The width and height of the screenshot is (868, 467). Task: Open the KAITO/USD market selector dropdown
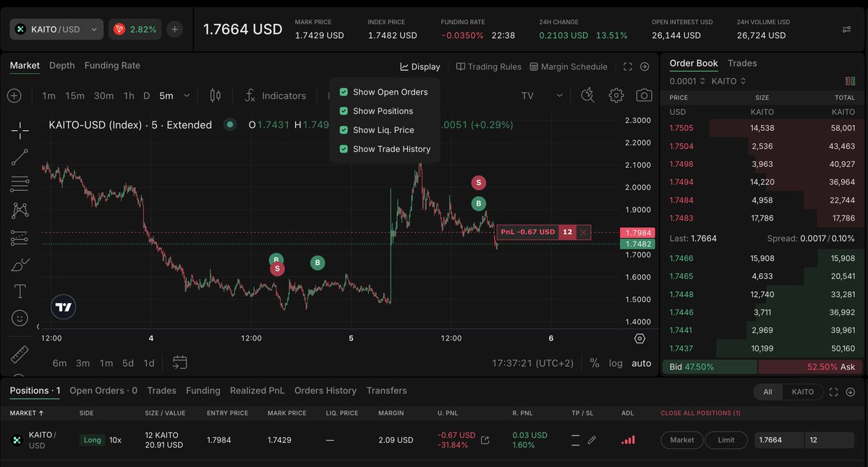click(56, 29)
